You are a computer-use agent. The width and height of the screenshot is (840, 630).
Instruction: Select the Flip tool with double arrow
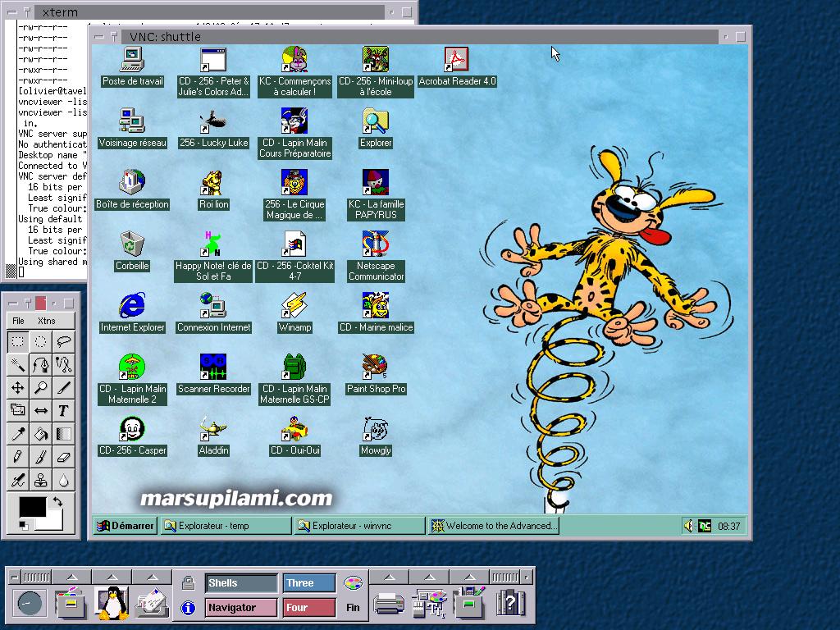[x=41, y=411]
